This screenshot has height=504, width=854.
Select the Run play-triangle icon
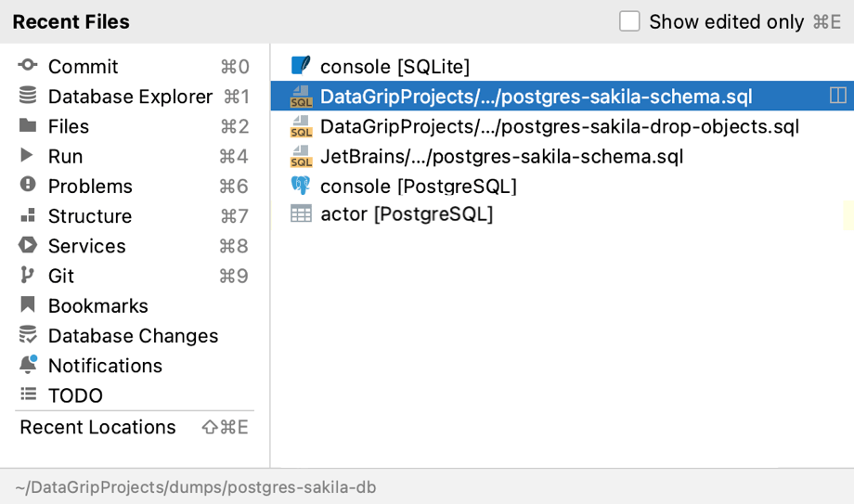26,156
